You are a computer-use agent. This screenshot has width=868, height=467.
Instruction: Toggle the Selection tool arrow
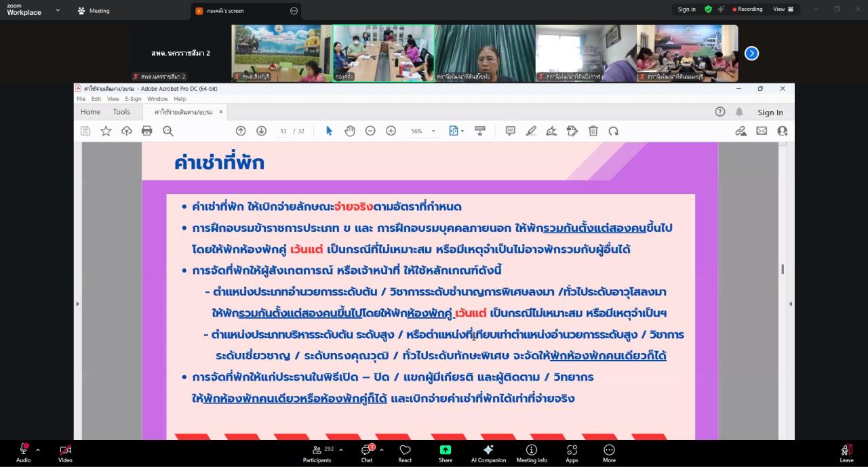pos(330,130)
